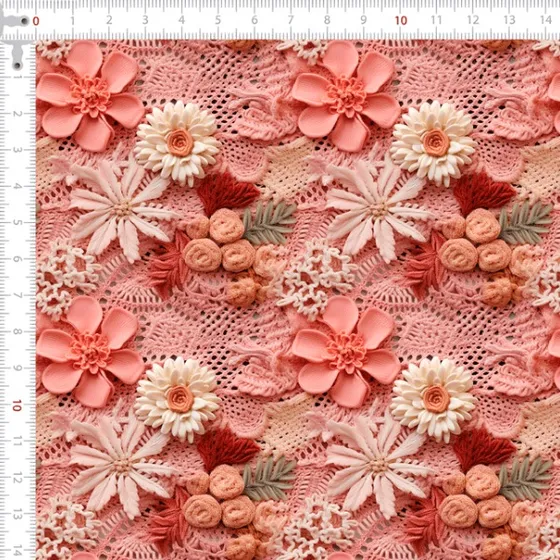Click the red 10 on horizontal ruler

coord(401,20)
